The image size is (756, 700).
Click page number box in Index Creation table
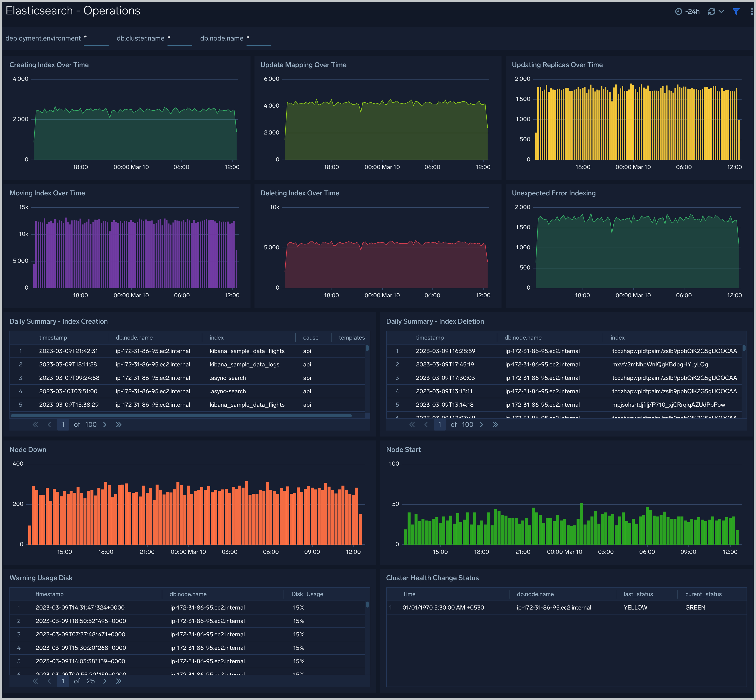(x=63, y=425)
